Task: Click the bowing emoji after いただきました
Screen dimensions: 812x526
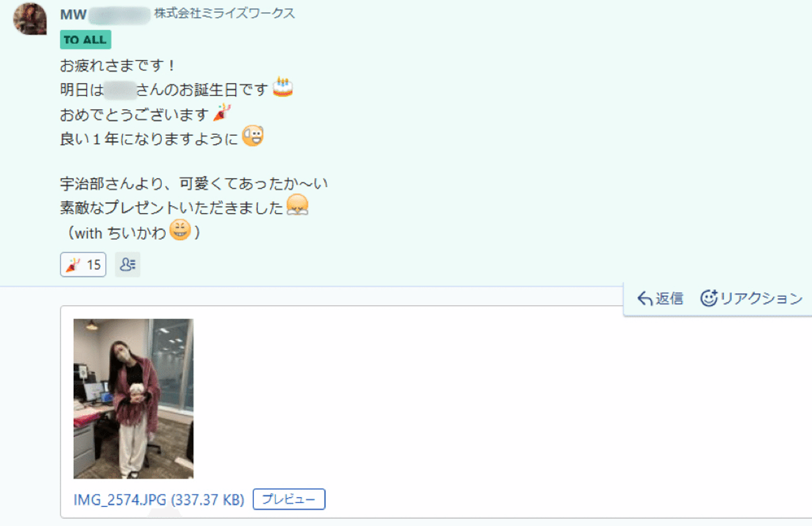Action: click(x=297, y=205)
